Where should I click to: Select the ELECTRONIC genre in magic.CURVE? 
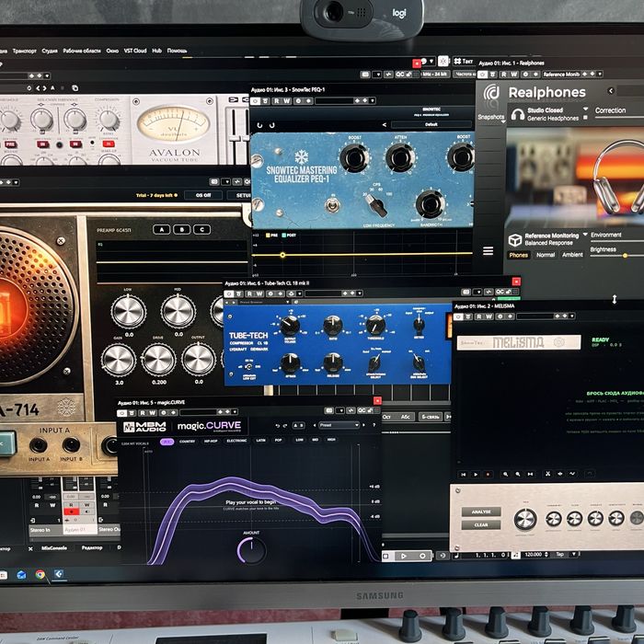pos(237,441)
